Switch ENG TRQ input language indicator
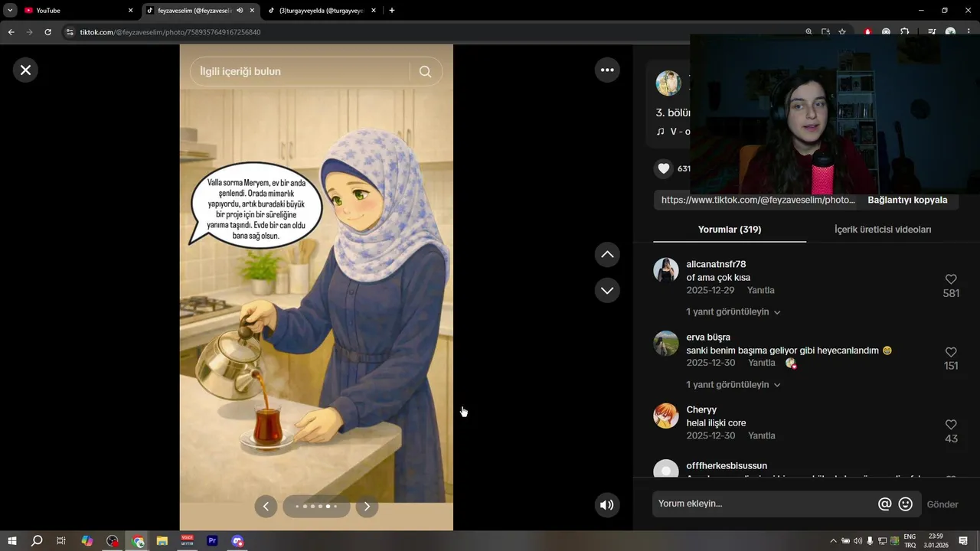Viewport: 980px width, 551px height. [x=910, y=541]
